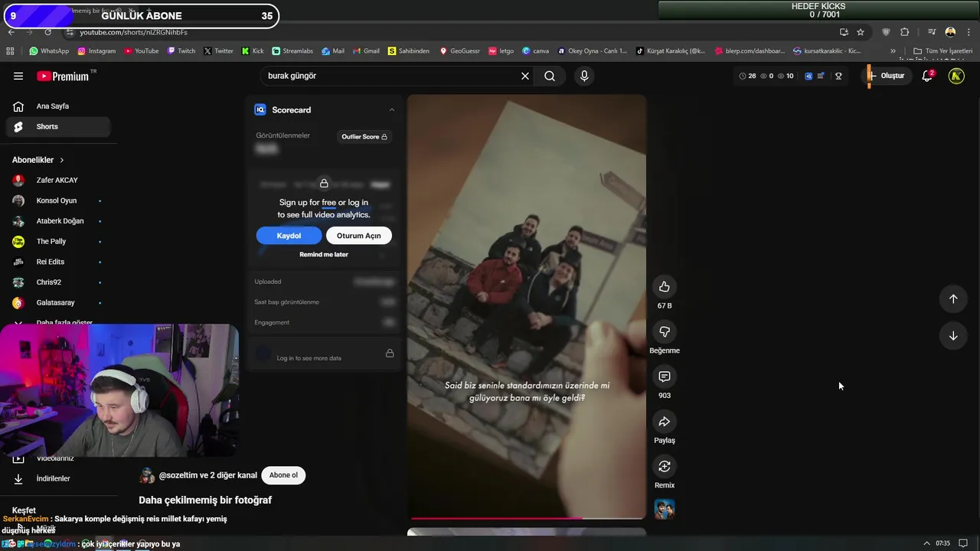
Task: Log in with Oturum Açın button
Action: point(358,236)
